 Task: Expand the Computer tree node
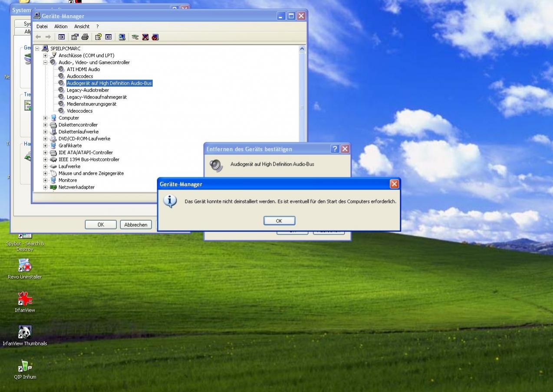click(x=45, y=118)
